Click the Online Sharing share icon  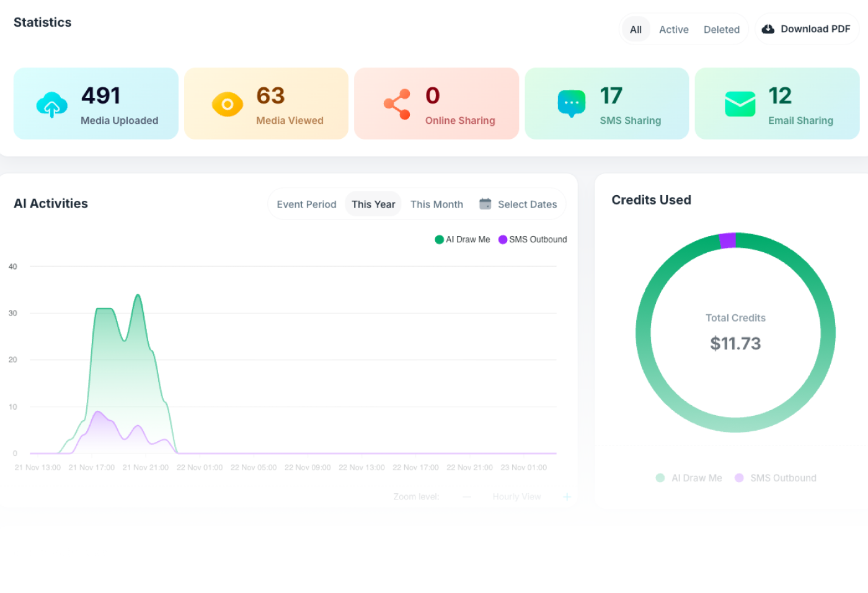397,104
